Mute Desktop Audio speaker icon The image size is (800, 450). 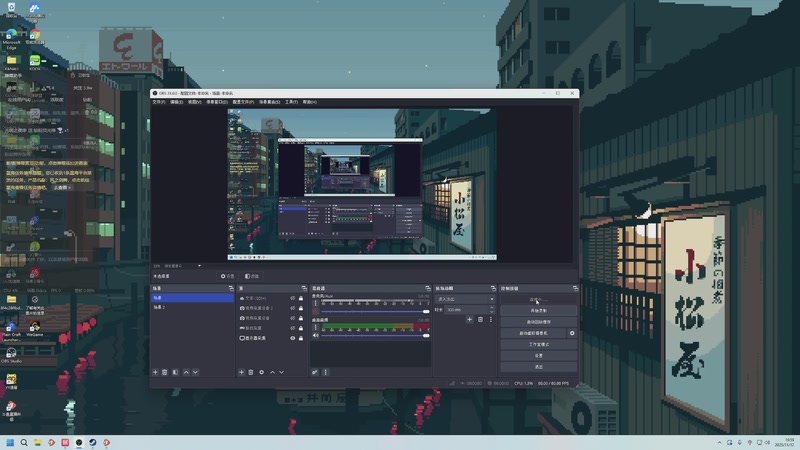[x=315, y=335]
